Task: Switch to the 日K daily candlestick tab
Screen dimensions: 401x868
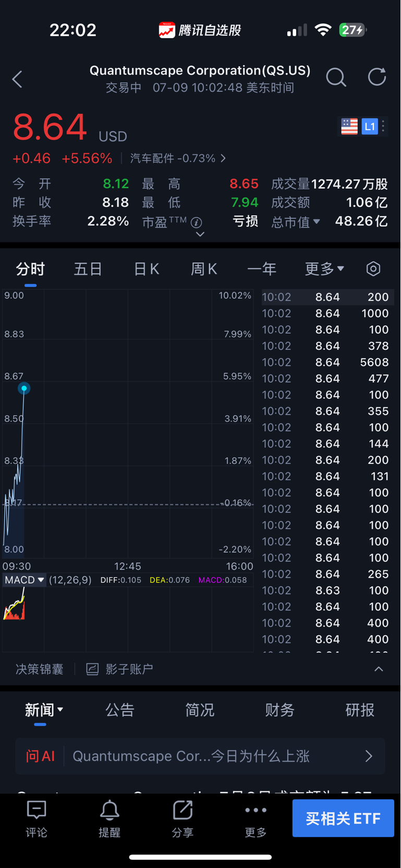Action: click(146, 269)
